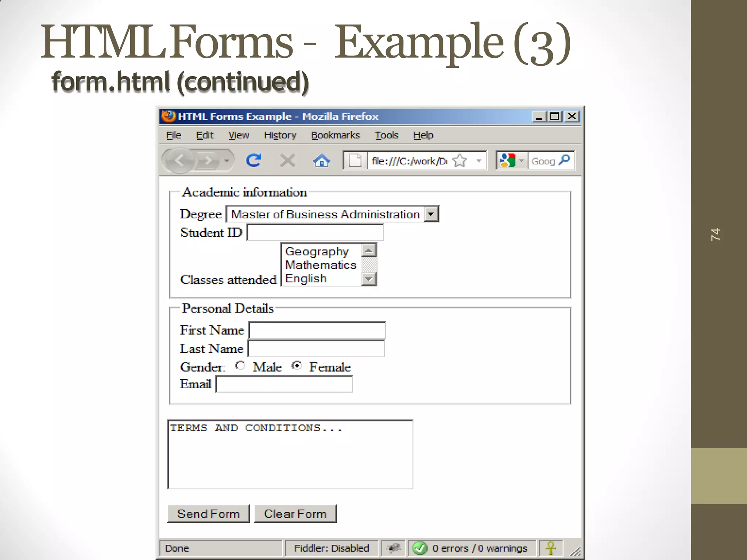
Task: Click the classes list scroll up arrow
Action: [369, 250]
